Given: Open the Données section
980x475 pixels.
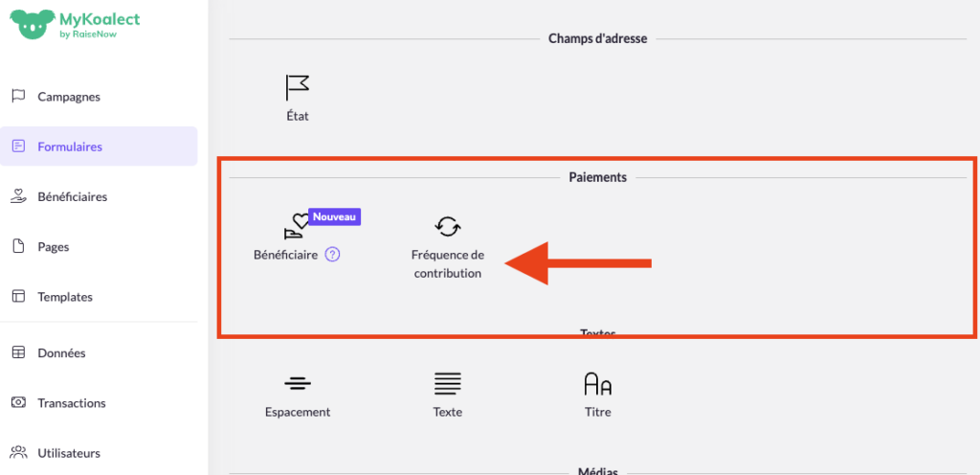Looking at the screenshot, I should click(61, 353).
